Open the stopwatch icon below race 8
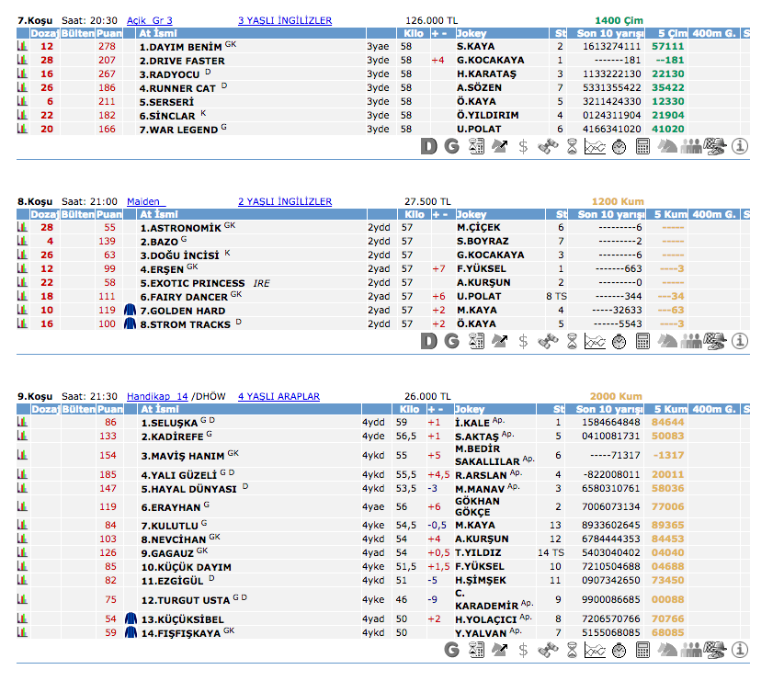This screenshot has height=681, width=784. pos(619,341)
